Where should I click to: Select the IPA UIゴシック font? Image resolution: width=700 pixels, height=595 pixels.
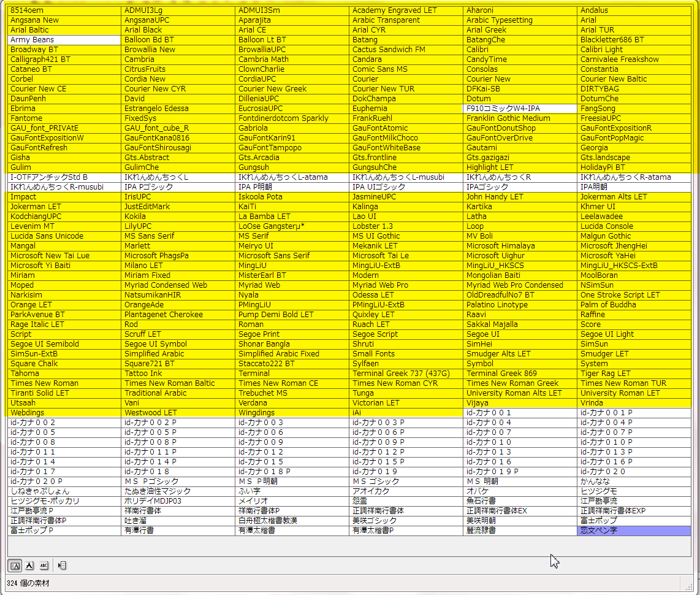(x=406, y=187)
